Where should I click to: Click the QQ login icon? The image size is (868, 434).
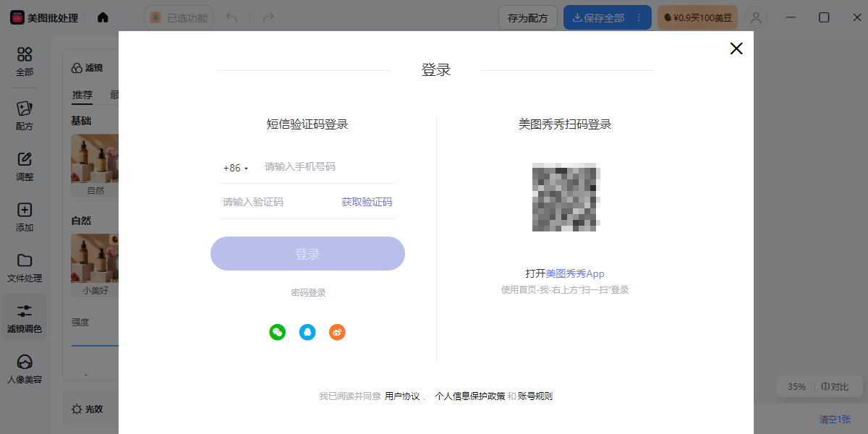(x=307, y=332)
